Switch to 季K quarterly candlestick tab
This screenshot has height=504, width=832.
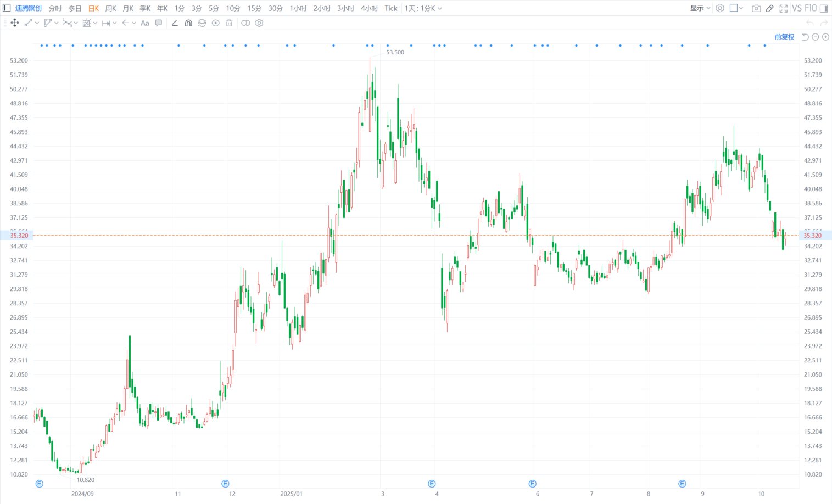[x=145, y=8]
